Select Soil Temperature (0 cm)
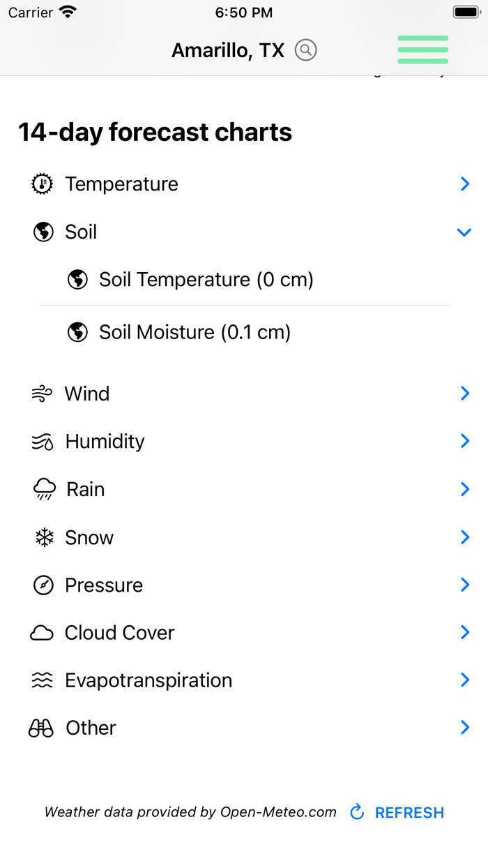 [x=207, y=279]
